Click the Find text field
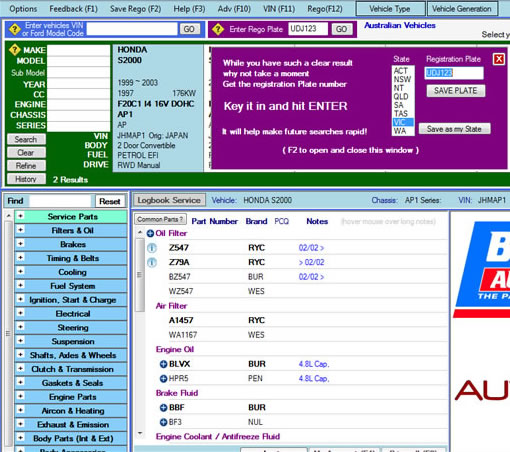510x452 pixels. (x=60, y=201)
